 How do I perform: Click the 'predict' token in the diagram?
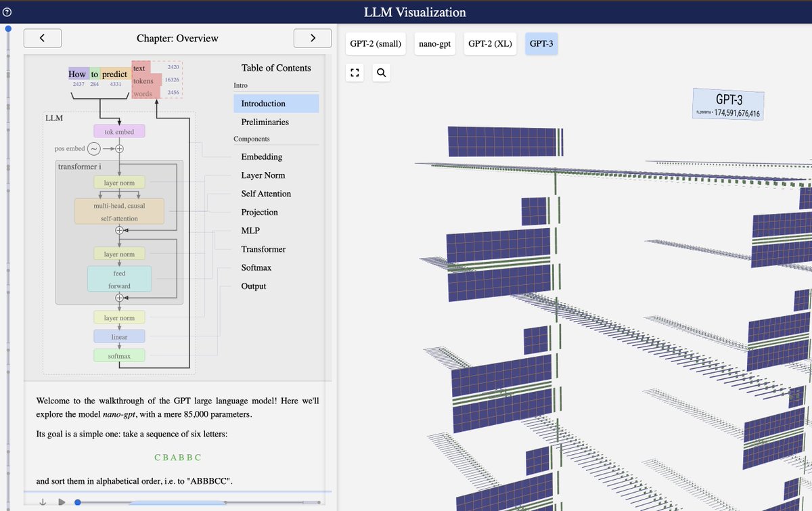coord(115,74)
